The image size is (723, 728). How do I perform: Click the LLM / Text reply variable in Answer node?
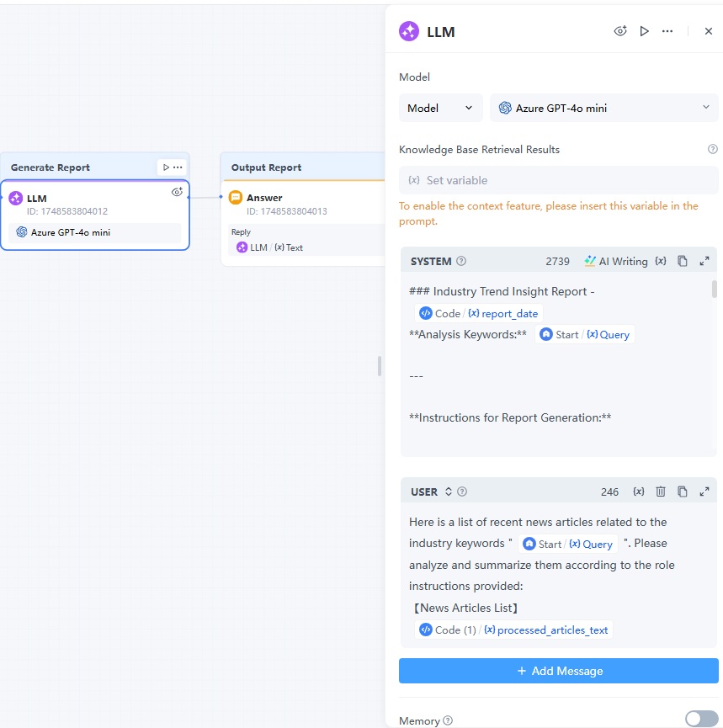(269, 247)
